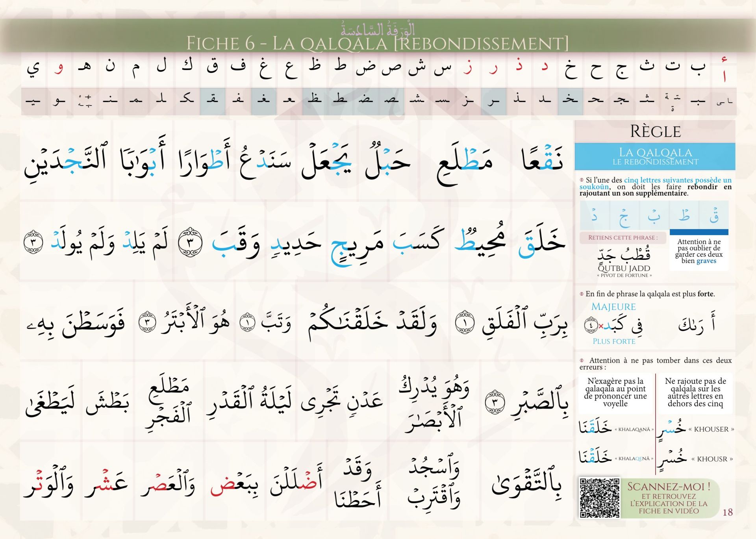Click the red letter ز in alphabet row
756x539 pixels.
tap(468, 68)
